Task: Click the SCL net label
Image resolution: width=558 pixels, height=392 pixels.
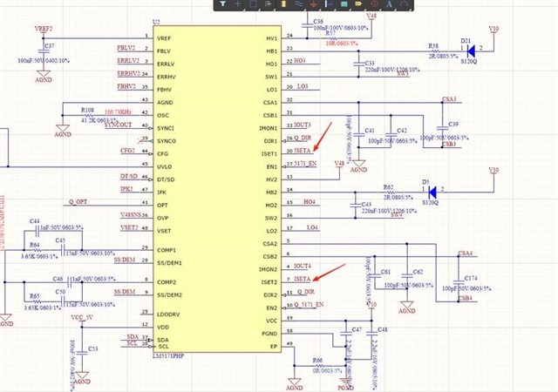Action: (x=132, y=343)
